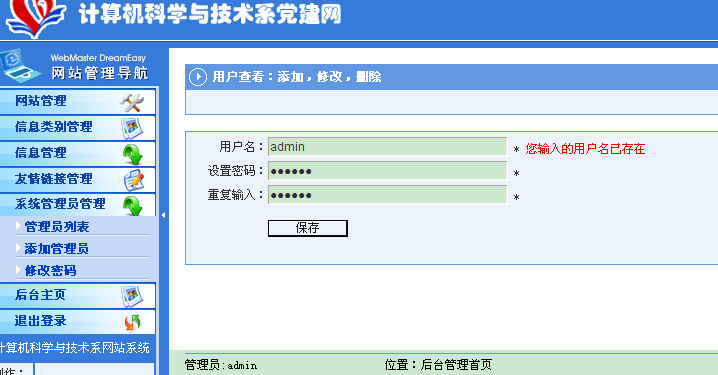The height and width of the screenshot is (375, 718).
Task: Collapse the sidebar with the splitter arrow
Action: click(163, 215)
